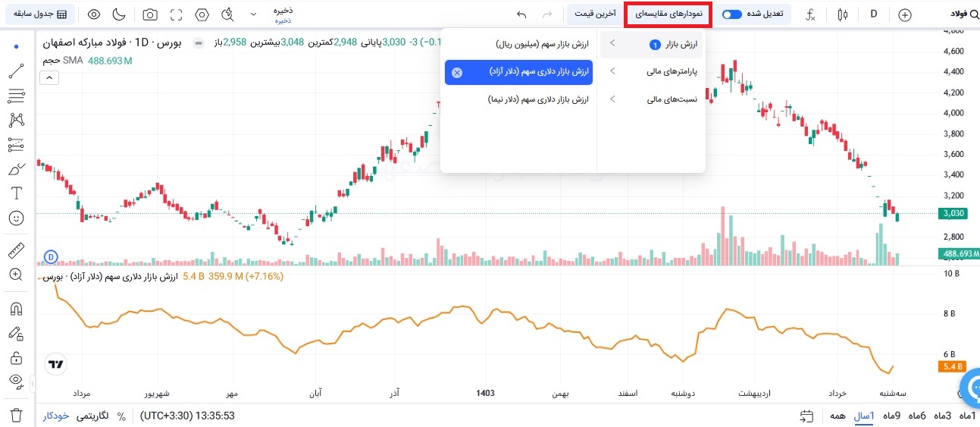
Task: Hide all drawings via eye icon
Action: pyautogui.click(x=16, y=381)
